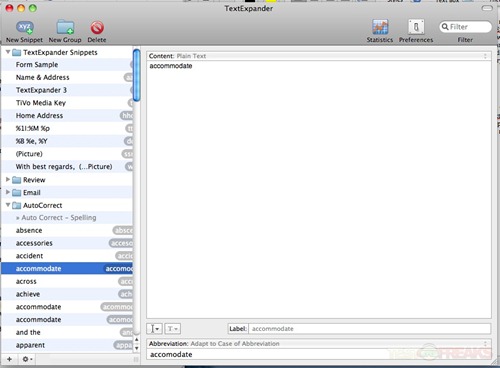Select the accident snippet
The image size is (500, 368).
67,256
